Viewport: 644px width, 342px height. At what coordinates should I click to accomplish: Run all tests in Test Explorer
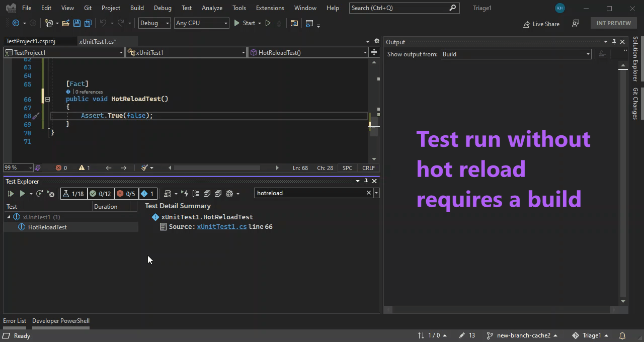[11, 194]
